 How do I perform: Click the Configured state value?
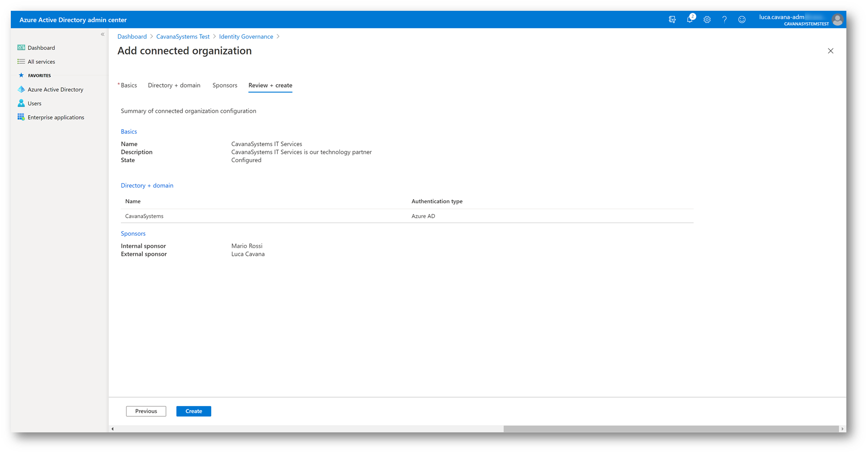click(246, 160)
